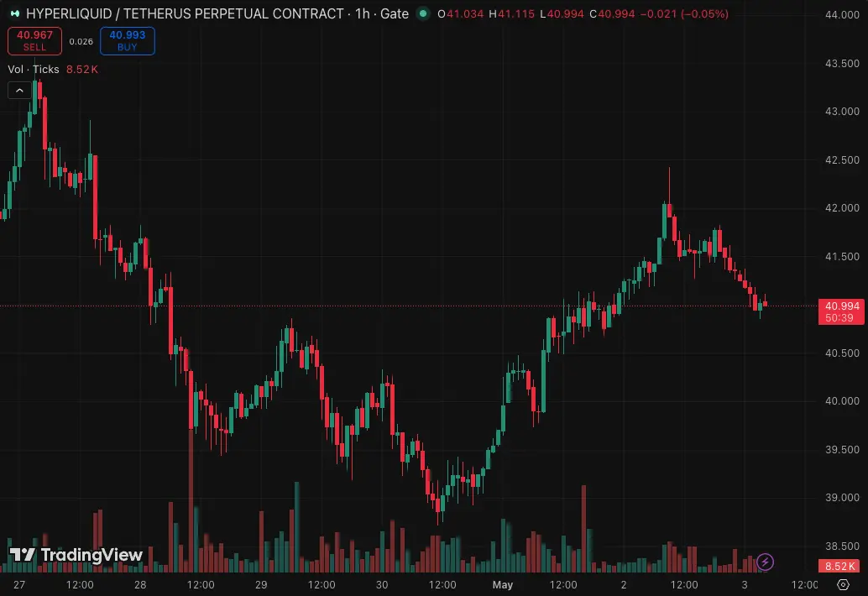Click the O41.034 open value in the header
This screenshot has width=868, height=596.
461,13
